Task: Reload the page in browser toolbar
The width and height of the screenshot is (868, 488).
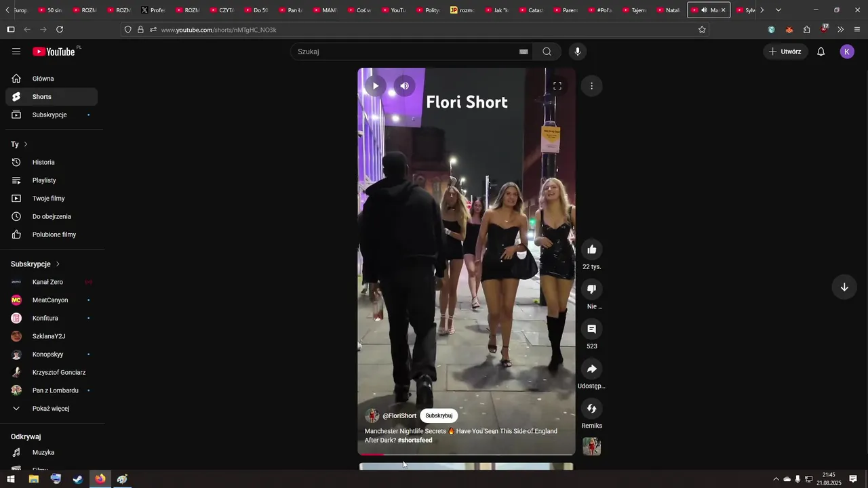Action: (60, 30)
